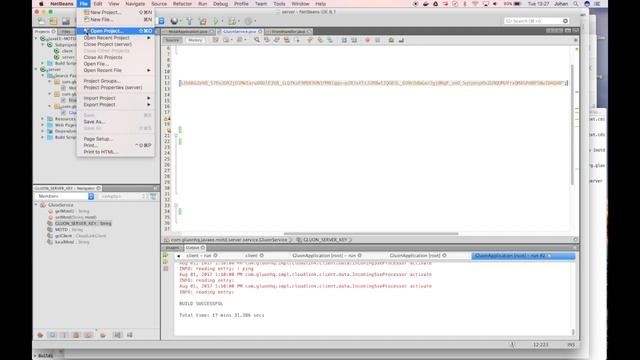The height and width of the screenshot is (360, 640).
Task: Click the green Run Project icon
Action: pos(216,21)
